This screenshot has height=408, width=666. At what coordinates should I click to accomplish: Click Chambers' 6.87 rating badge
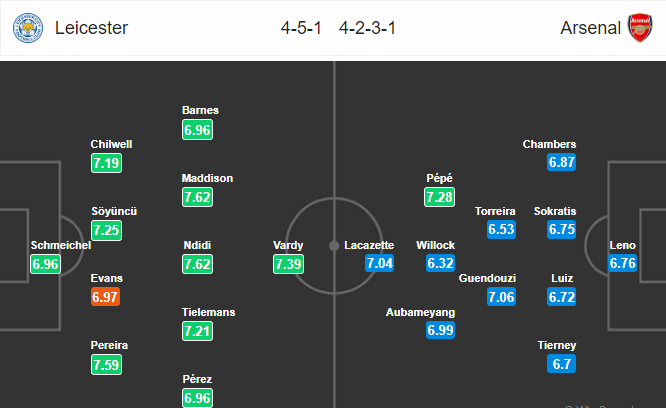562,162
